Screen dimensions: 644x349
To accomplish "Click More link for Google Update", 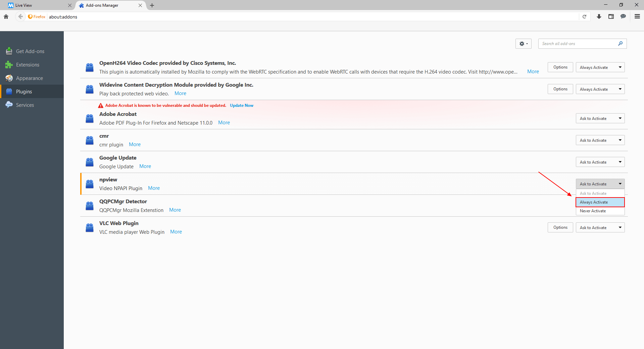I will [x=145, y=166].
